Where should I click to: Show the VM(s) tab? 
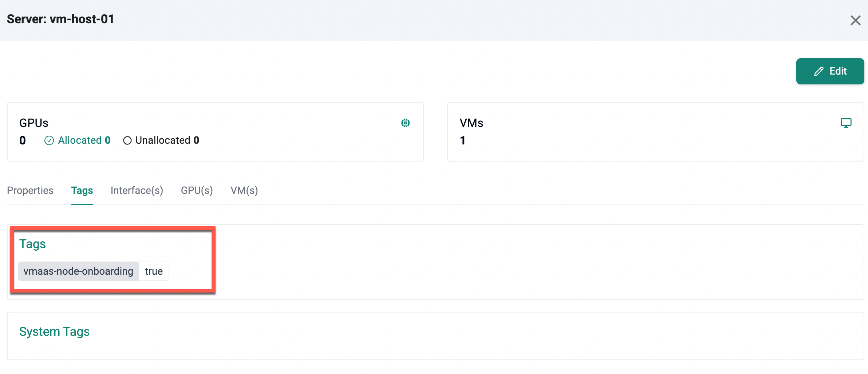(244, 190)
